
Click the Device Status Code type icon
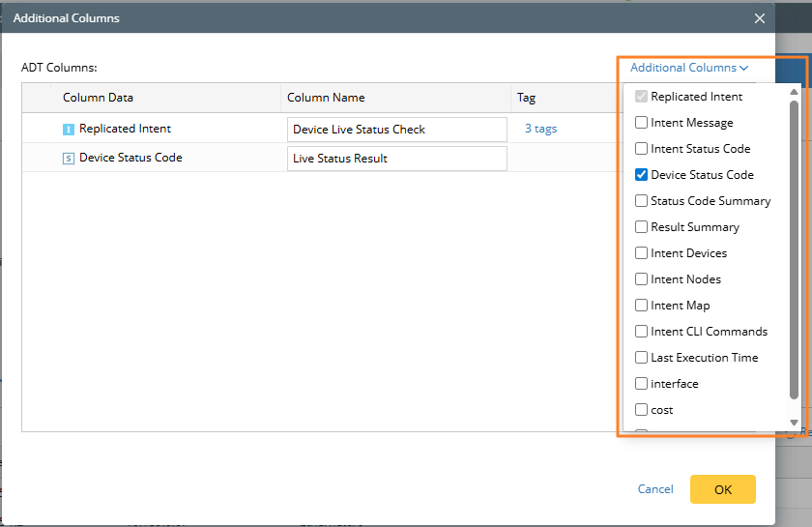point(69,159)
